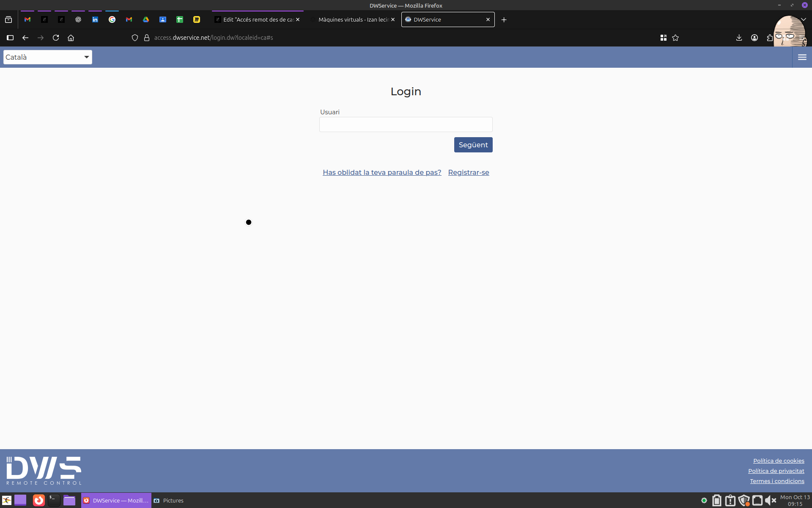Open the Google Drive pinned tab
The width and height of the screenshot is (812, 508).
pos(146,19)
